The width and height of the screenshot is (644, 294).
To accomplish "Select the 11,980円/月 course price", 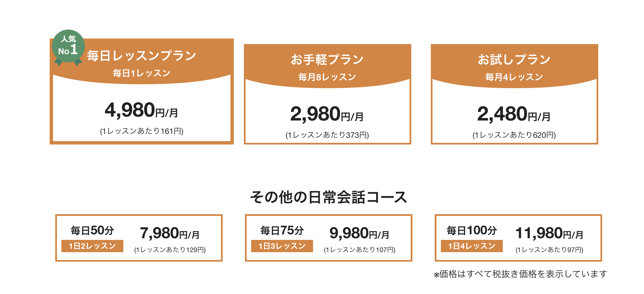I will pyautogui.click(x=549, y=233).
